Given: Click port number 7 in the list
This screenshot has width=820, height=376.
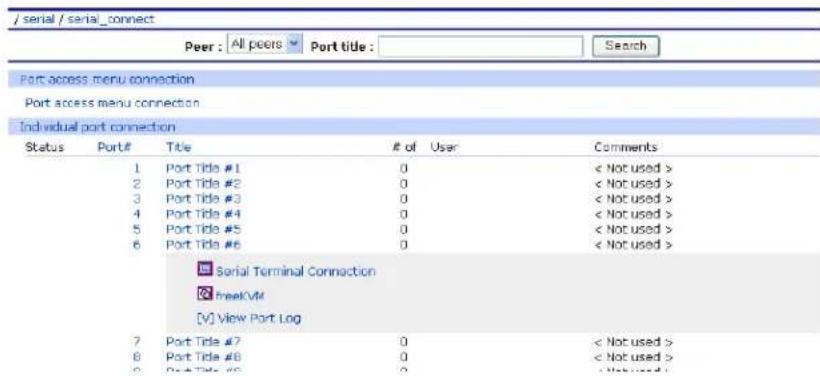Looking at the screenshot, I should pos(138,341).
